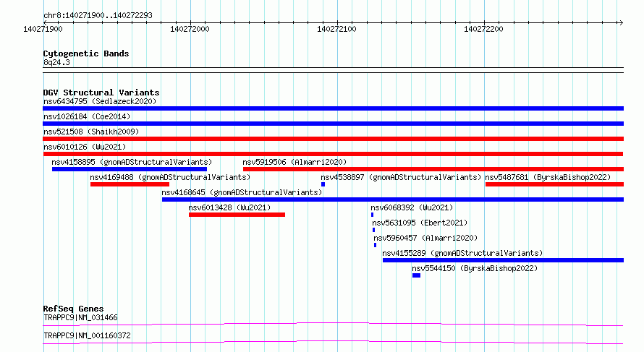This screenshot has width=644, height=352.
Task: Open nsv4538897 gnomAD variant label
Action: [x=401, y=177]
